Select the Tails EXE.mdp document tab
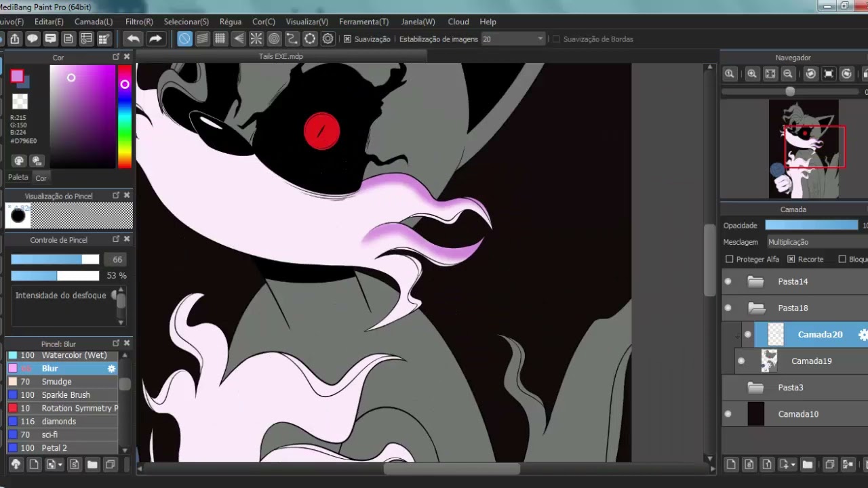 [281, 56]
